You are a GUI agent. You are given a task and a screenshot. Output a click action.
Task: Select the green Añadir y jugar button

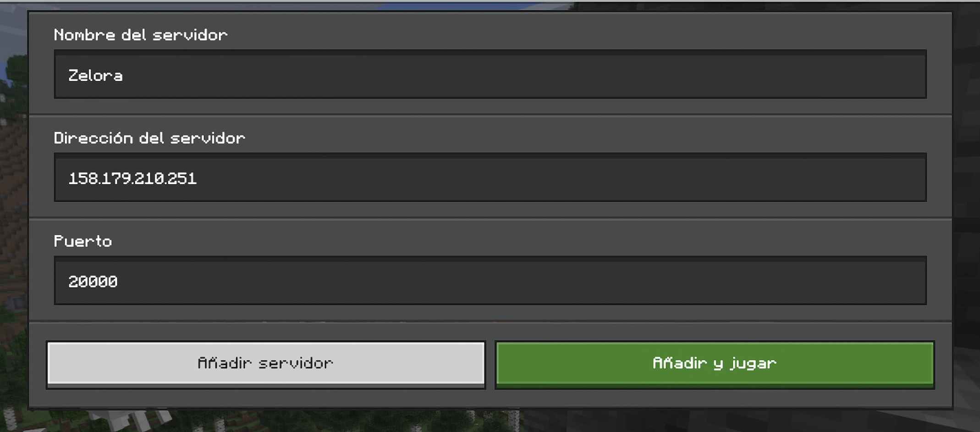tap(715, 364)
